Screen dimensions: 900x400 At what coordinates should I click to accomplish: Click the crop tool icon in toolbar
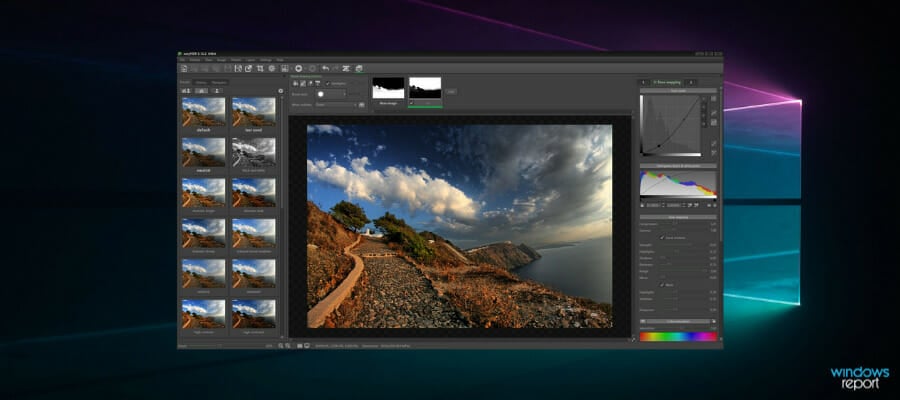click(260, 69)
